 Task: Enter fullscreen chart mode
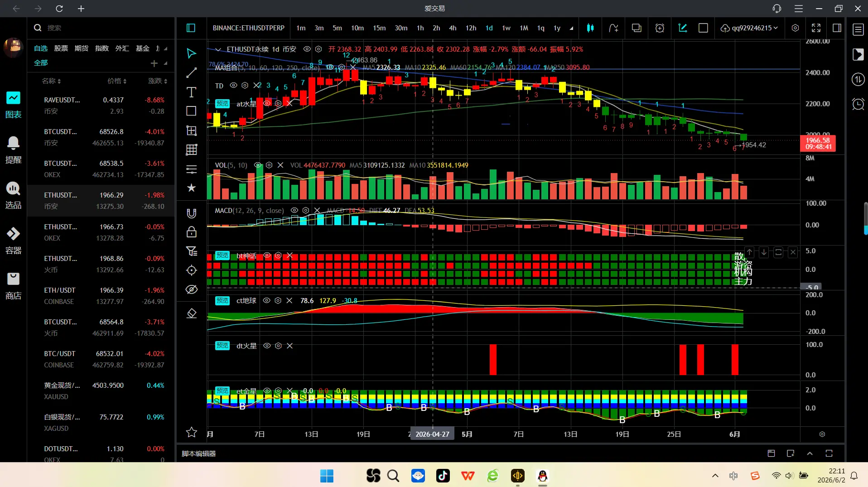point(816,28)
